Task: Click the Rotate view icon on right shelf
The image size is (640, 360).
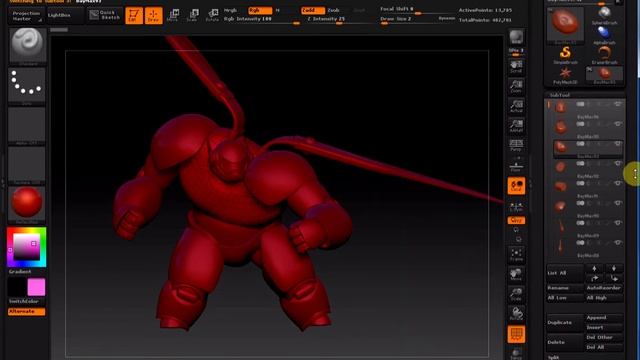Action: 516,313
